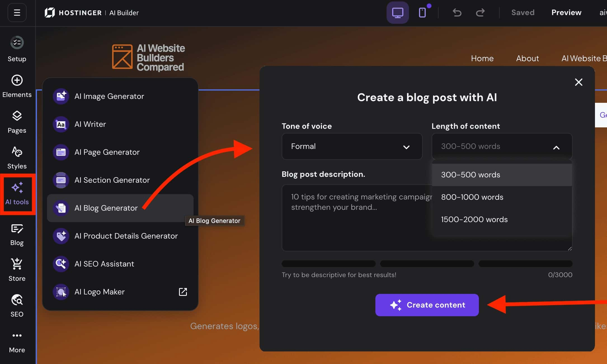This screenshot has height=364, width=607.
Task: Open the SEO sidebar section
Action: pos(17,306)
